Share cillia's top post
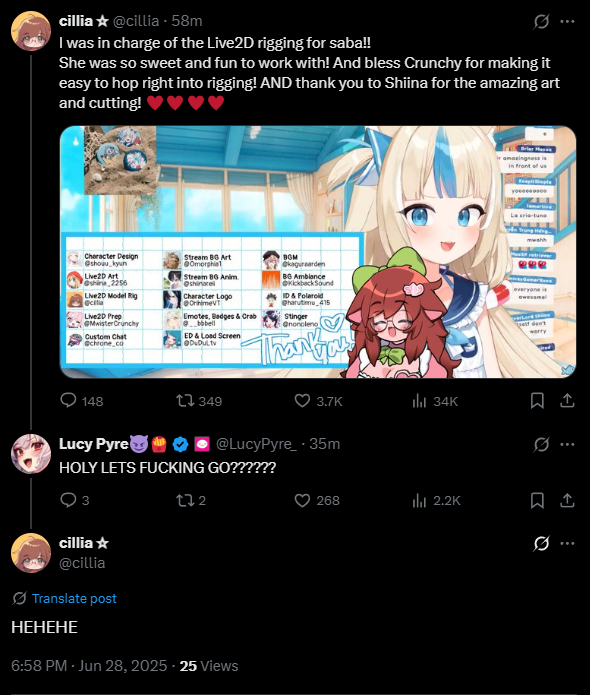Image resolution: width=590 pixels, height=695 pixels. point(567,401)
